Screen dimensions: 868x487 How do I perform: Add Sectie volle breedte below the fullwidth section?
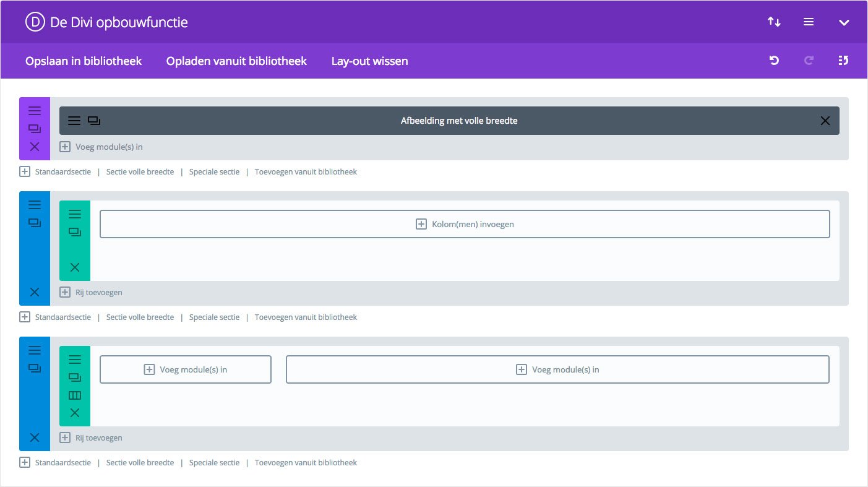tap(140, 171)
